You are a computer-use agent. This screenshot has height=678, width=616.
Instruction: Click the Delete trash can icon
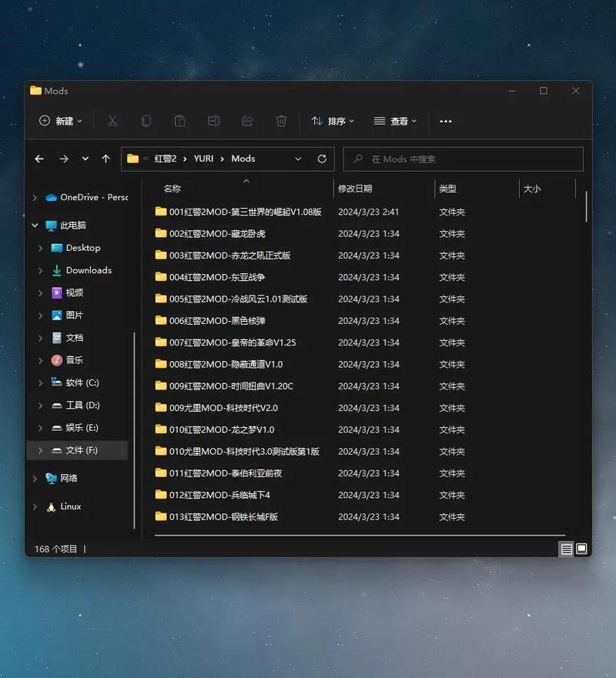coord(281,121)
